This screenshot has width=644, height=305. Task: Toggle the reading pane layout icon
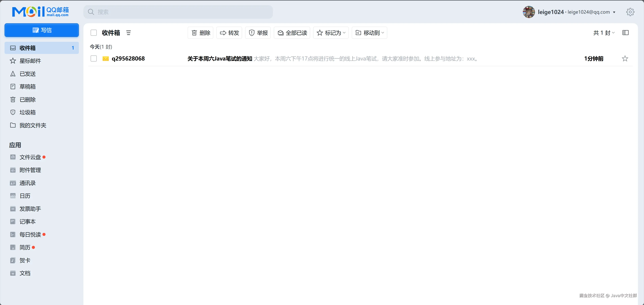625,33
